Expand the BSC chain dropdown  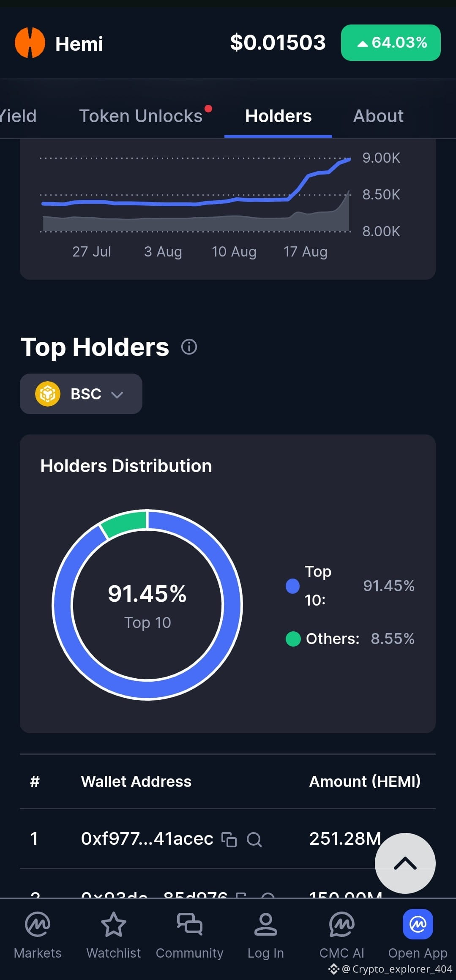pyautogui.click(x=81, y=394)
